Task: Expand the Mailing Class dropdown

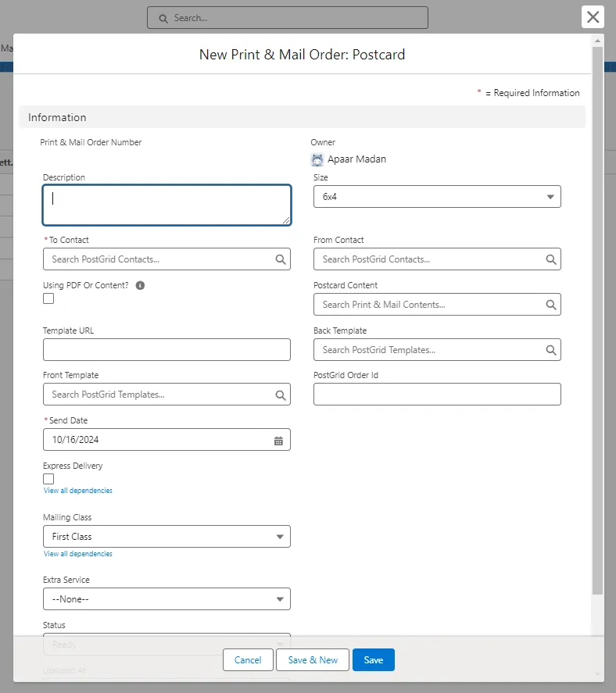Action: tap(167, 537)
